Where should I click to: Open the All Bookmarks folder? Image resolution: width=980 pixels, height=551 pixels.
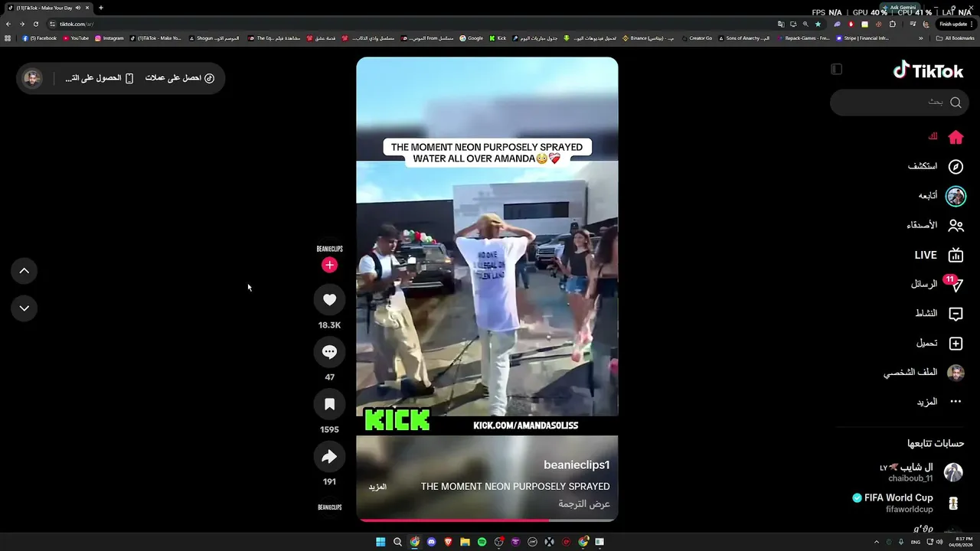955,37
